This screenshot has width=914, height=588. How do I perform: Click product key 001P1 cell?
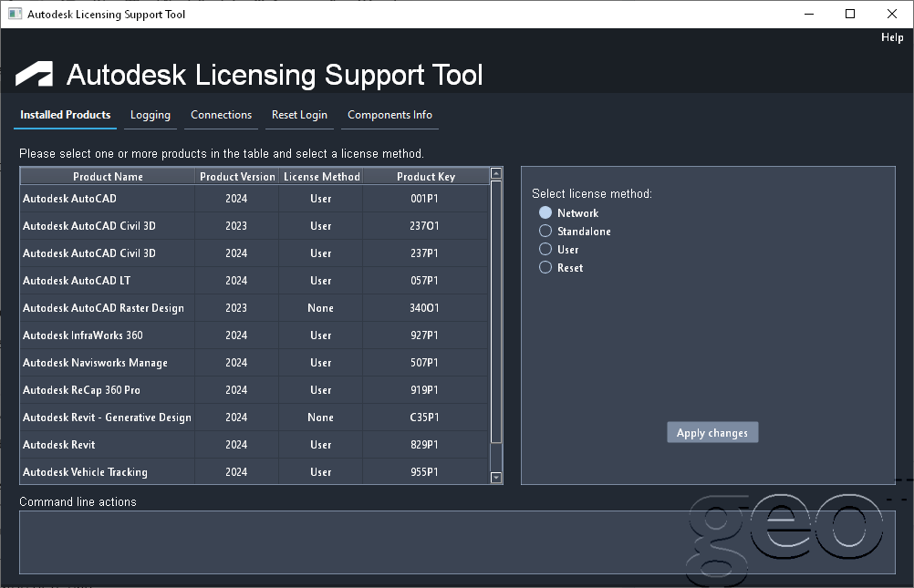424,199
